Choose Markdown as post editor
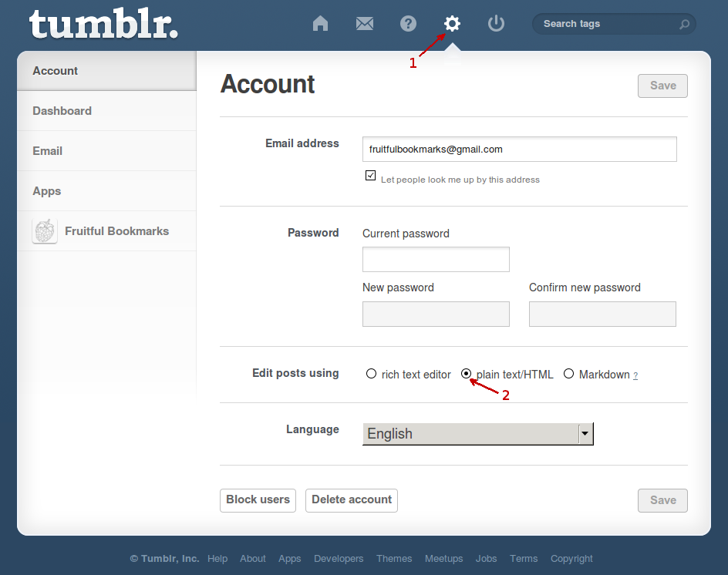Viewport: 728px width, 575px height. click(568, 373)
